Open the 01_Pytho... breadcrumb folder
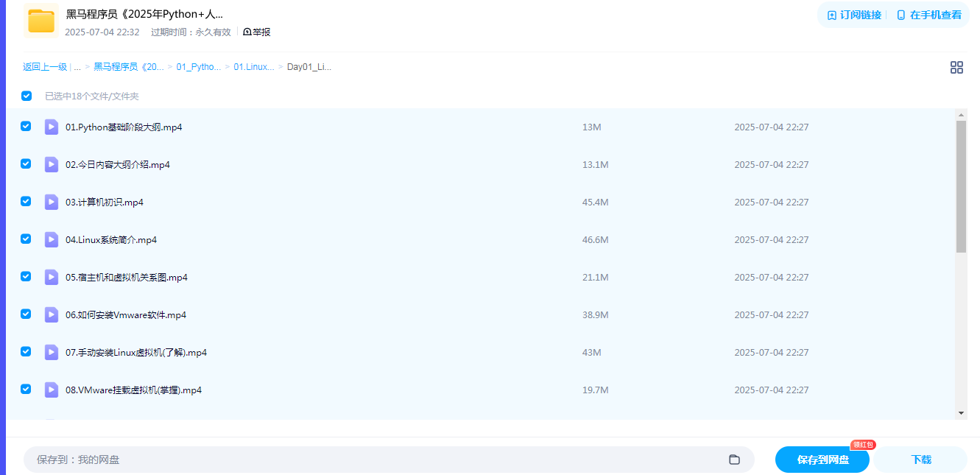The image size is (980, 475). [198, 67]
